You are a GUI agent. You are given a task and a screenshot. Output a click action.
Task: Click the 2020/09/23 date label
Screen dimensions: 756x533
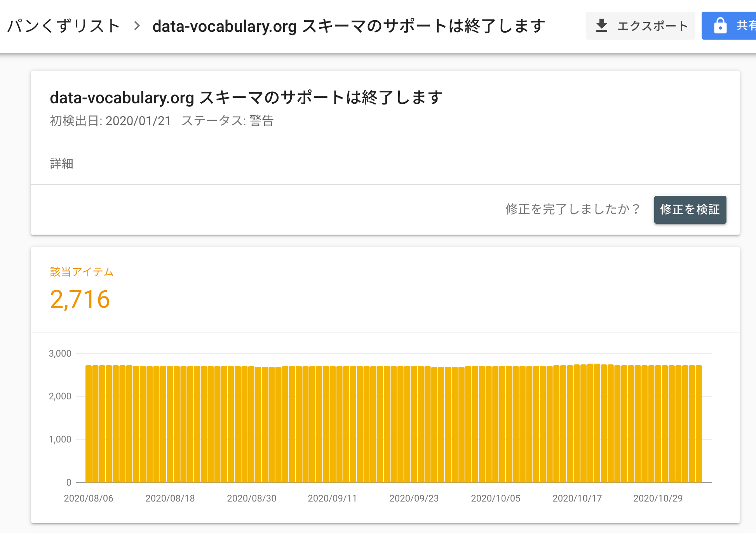(x=414, y=498)
